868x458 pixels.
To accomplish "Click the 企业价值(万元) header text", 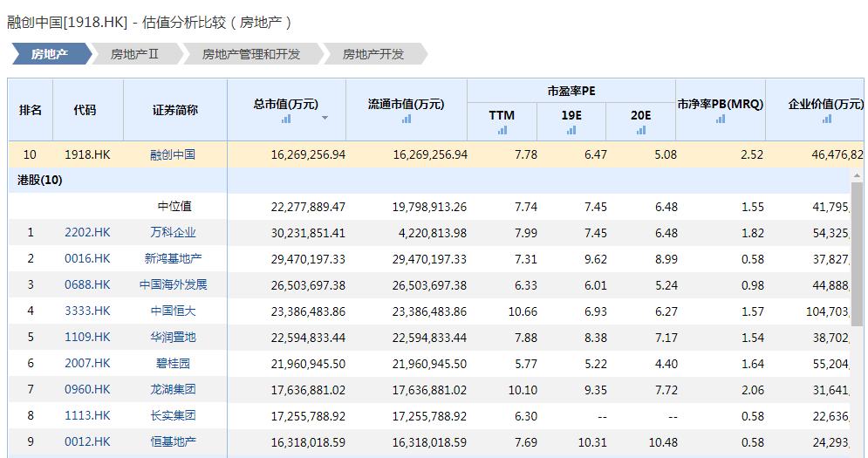I will [826, 104].
